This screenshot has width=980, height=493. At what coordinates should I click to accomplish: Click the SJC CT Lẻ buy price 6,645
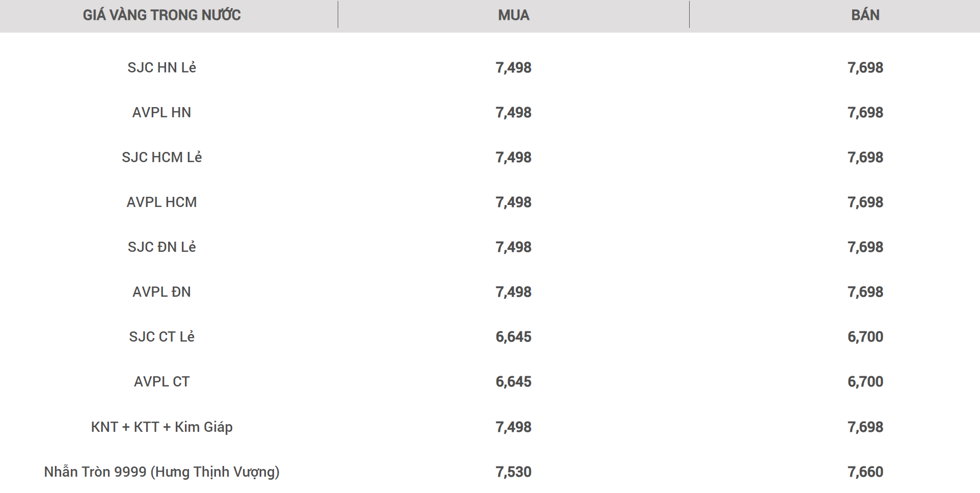pyautogui.click(x=513, y=336)
